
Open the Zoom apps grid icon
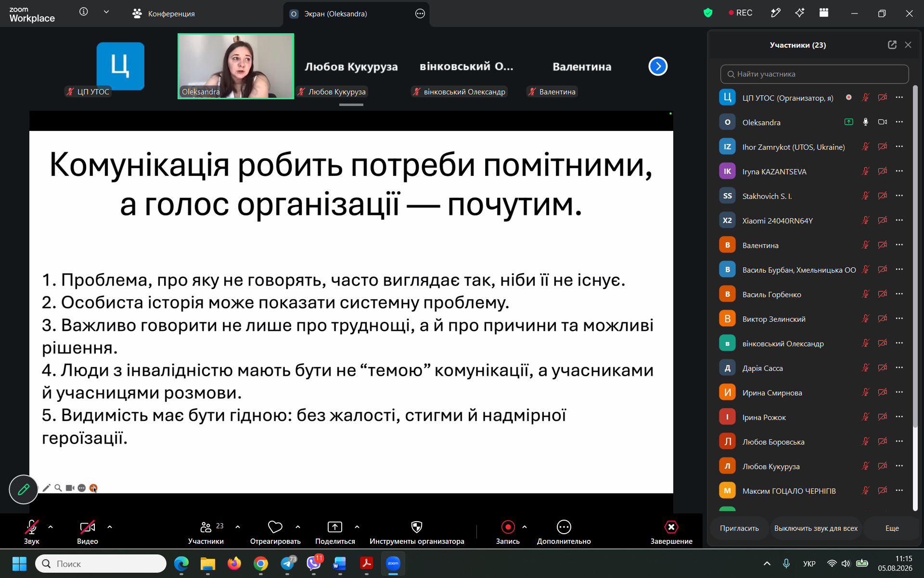(x=824, y=13)
